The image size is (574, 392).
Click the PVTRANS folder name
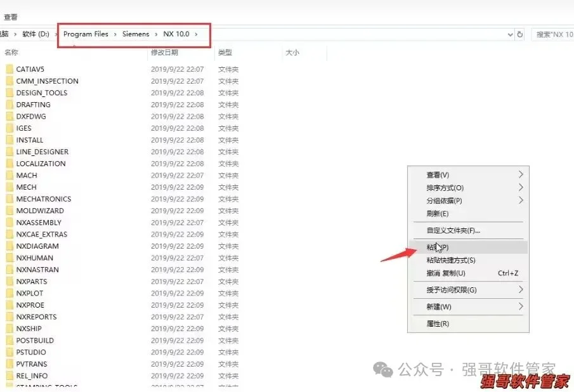[32, 364]
